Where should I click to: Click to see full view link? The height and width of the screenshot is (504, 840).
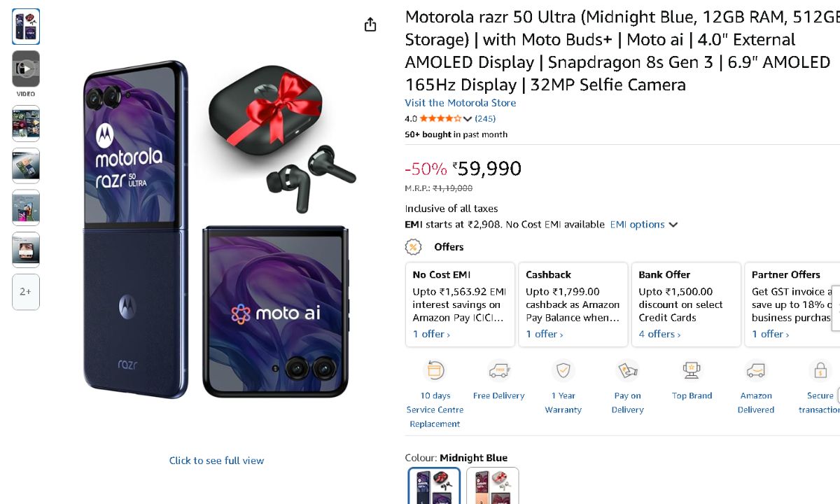pyautogui.click(x=216, y=461)
